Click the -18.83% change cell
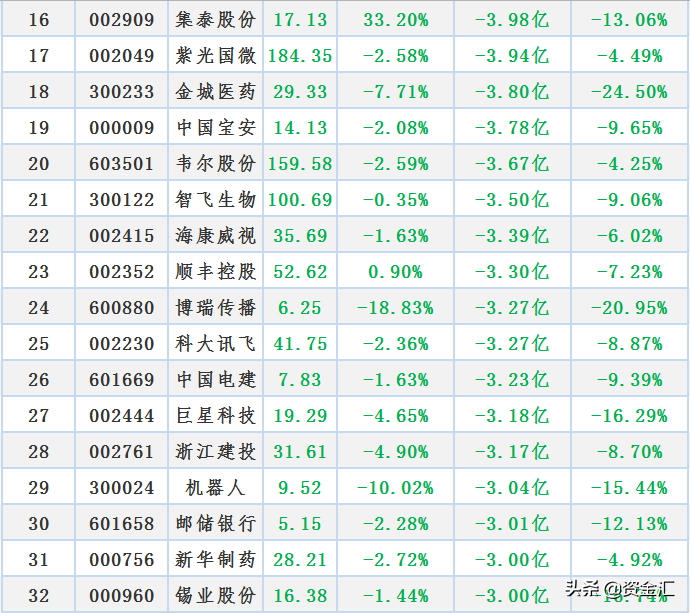Image resolution: width=690 pixels, height=613 pixels. (396, 308)
